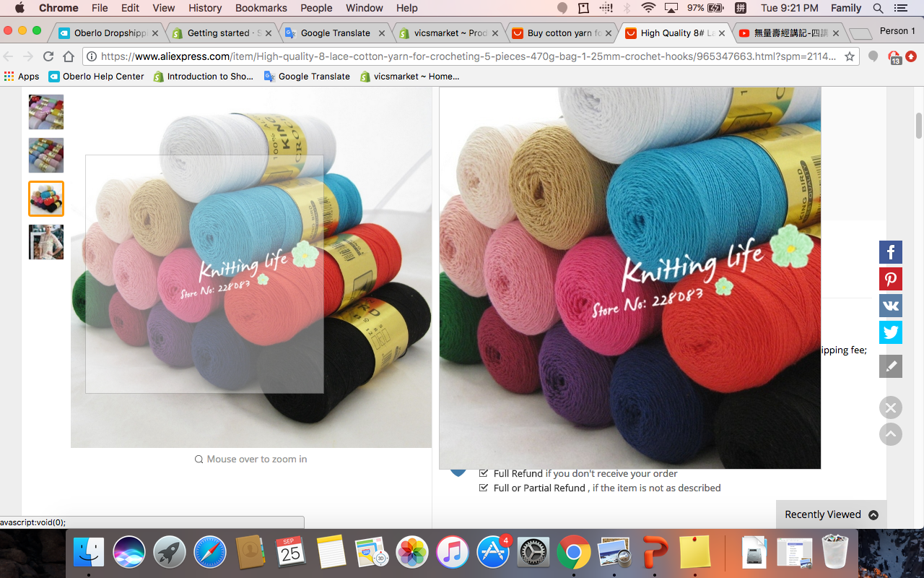The image size is (924, 578).
Task: Open the vicsmarket Home bookmark
Action: pos(409,76)
